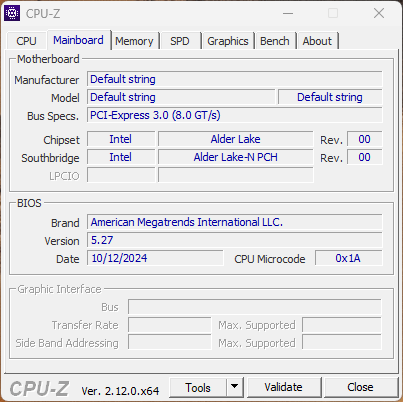Screen dimensions: 403x402
Task: Click the narrow Model revision 'Default string' box
Action: pyautogui.click(x=330, y=97)
